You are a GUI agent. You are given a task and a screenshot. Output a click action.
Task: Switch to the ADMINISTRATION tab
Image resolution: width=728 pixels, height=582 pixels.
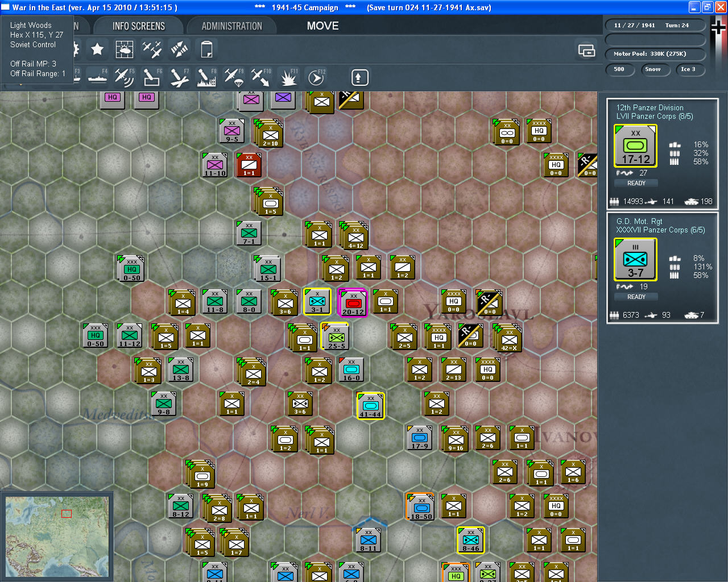(x=231, y=26)
